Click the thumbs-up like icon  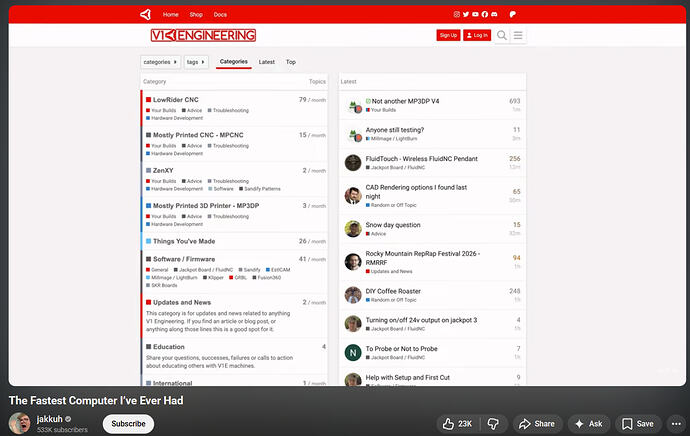pos(448,424)
